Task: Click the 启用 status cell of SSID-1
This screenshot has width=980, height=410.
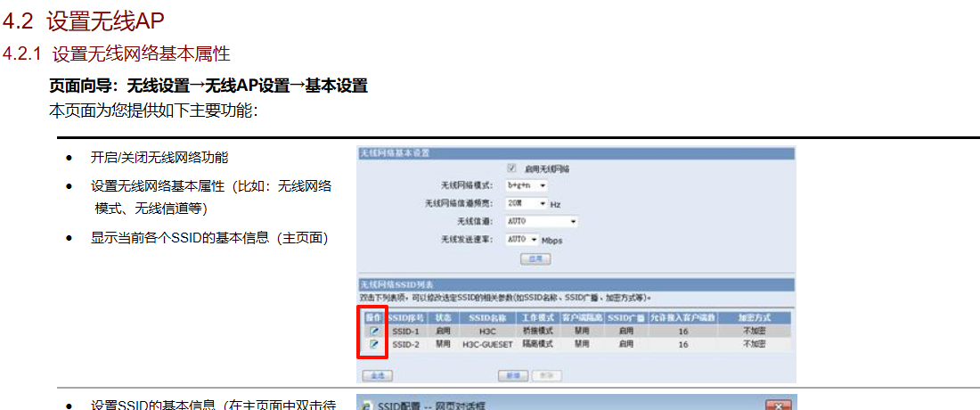Action: [443, 332]
